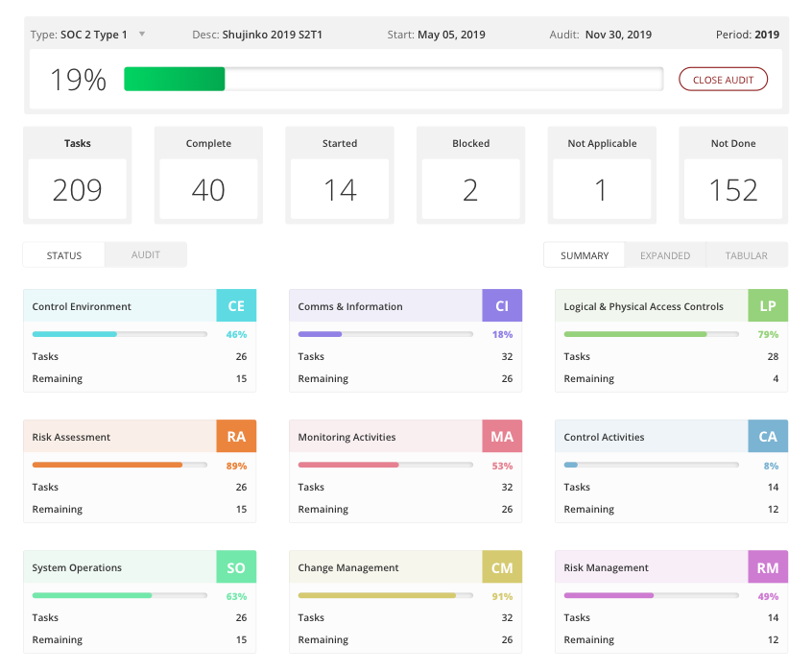Click the overall 19% audit progress bar
The image size is (812, 672).
click(394, 79)
